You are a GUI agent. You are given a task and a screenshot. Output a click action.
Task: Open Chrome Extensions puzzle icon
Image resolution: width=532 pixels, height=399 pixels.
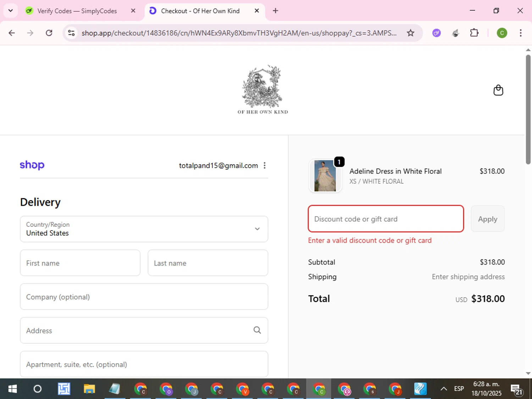point(474,33)
